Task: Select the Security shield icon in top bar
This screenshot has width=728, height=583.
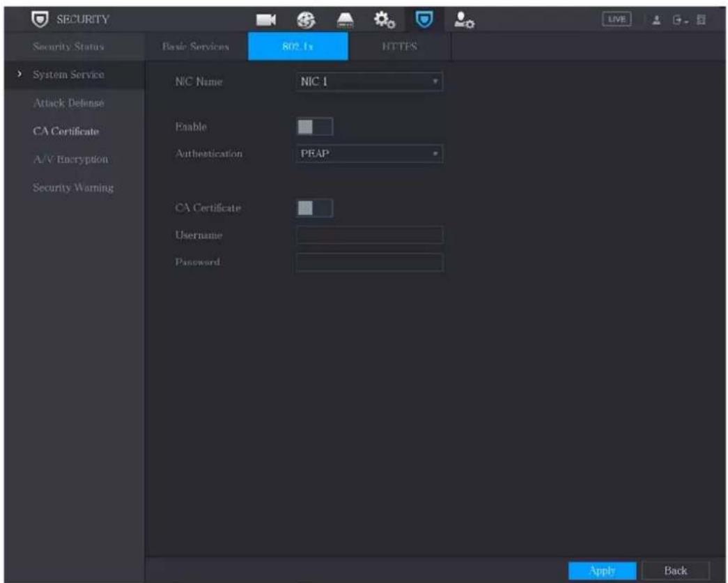Action: [424, 20]
